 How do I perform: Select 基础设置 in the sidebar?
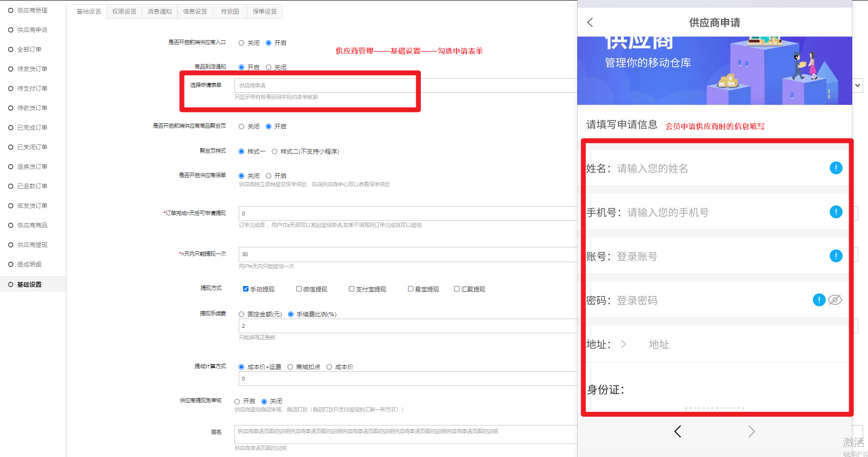(29, 284)
